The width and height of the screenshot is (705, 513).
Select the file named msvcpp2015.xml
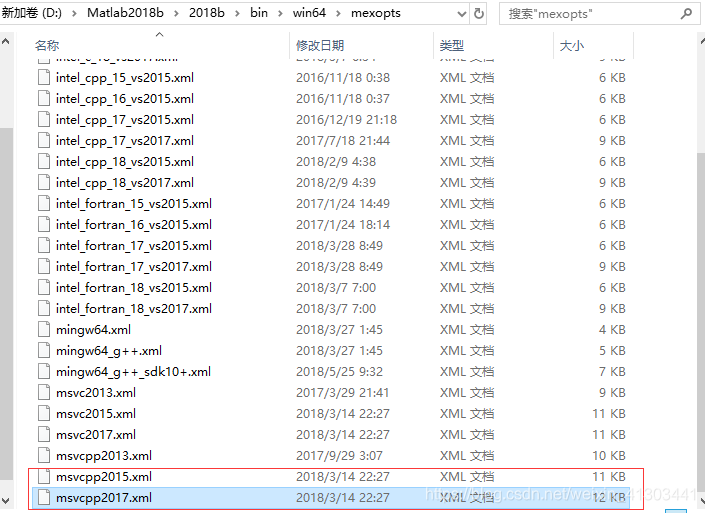(104, 477)
